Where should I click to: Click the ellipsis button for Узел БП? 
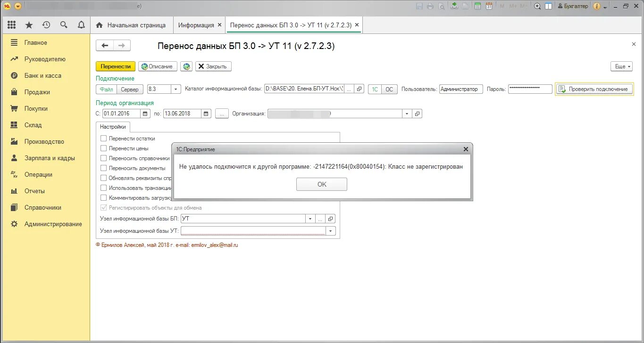pos(320,219)
